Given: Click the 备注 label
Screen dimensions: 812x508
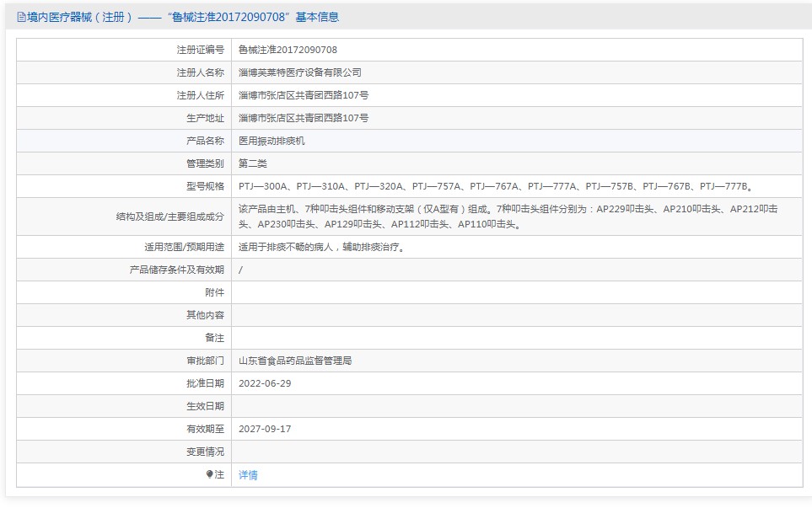Looking at the screenshot, I should point(214,338).
